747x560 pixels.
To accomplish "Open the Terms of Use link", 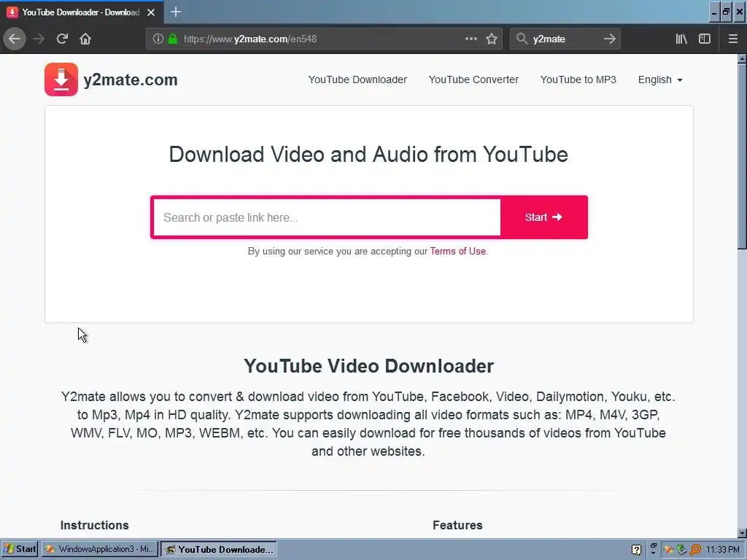I will pos(458,251).
